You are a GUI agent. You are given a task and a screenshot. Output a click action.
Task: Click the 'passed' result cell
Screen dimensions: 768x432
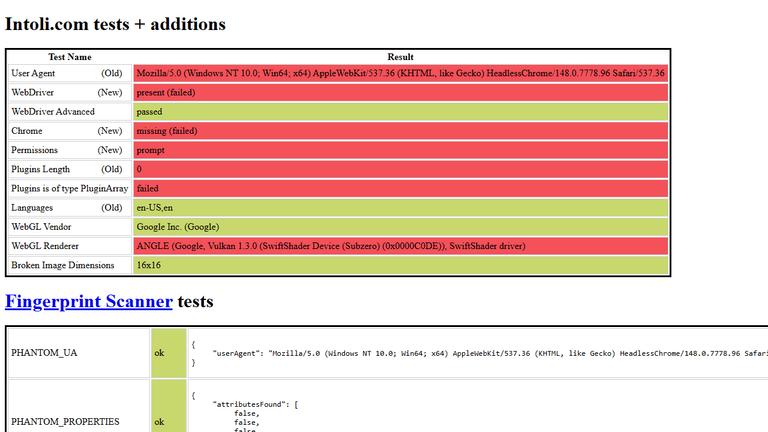coord(401,112)
